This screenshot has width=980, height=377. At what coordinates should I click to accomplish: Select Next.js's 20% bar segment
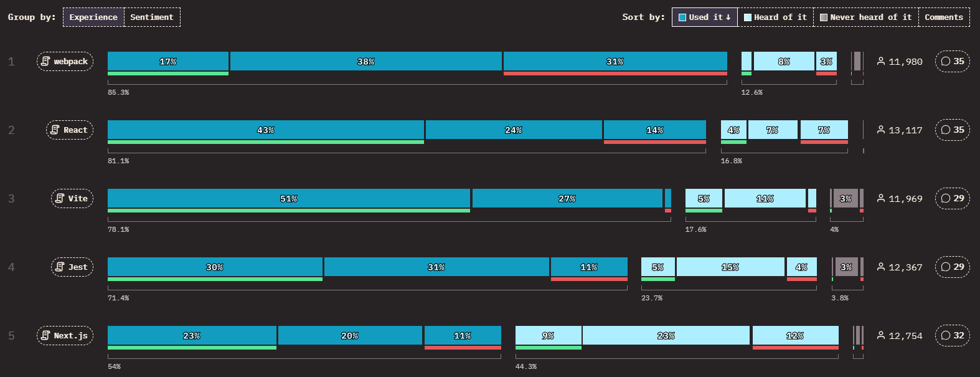pos(350,335)
